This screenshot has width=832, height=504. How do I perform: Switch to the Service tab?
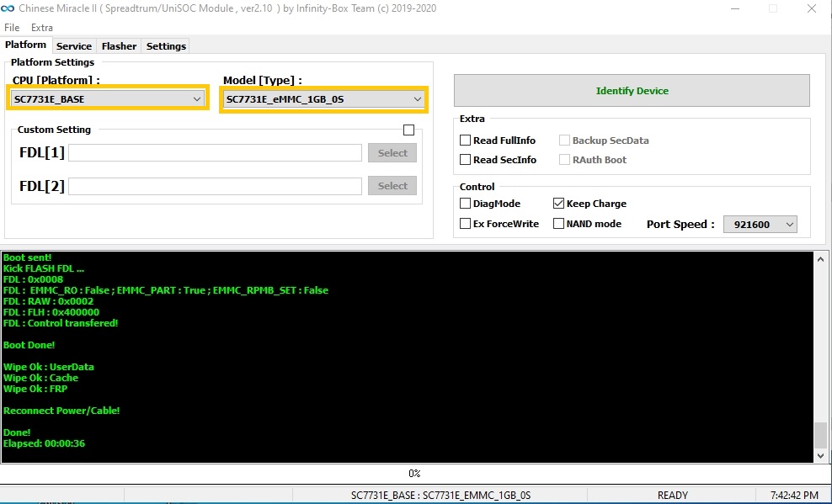click(74, 46)
